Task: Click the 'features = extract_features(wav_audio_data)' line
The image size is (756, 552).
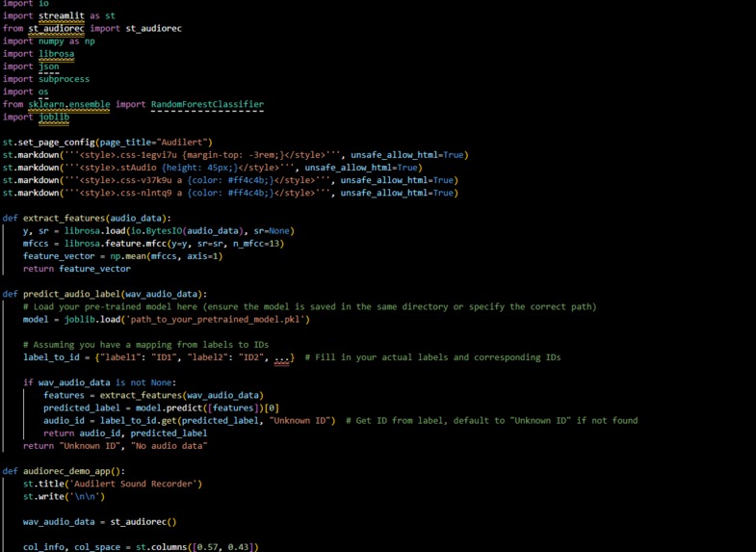Action: (153, 395)
